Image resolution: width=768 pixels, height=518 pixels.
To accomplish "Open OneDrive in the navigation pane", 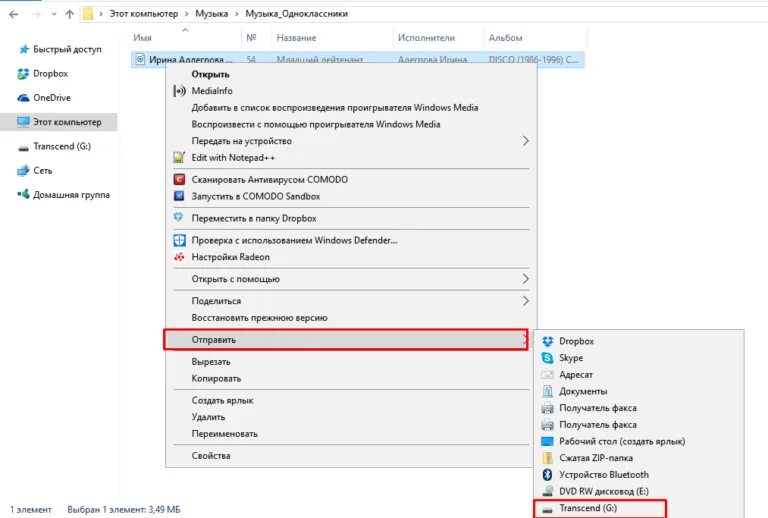I will 44,98.
